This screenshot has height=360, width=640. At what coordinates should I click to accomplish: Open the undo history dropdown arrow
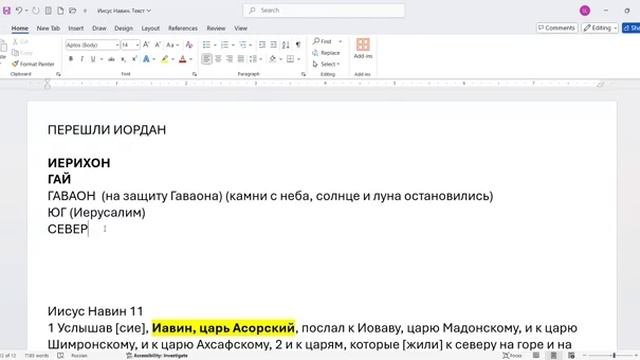pos(27,11)
